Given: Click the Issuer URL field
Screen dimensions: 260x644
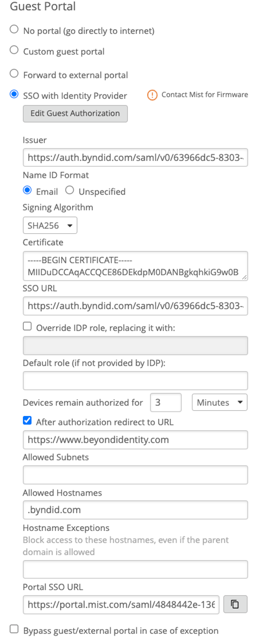Looking at the screenshot, I should (135, 157).
